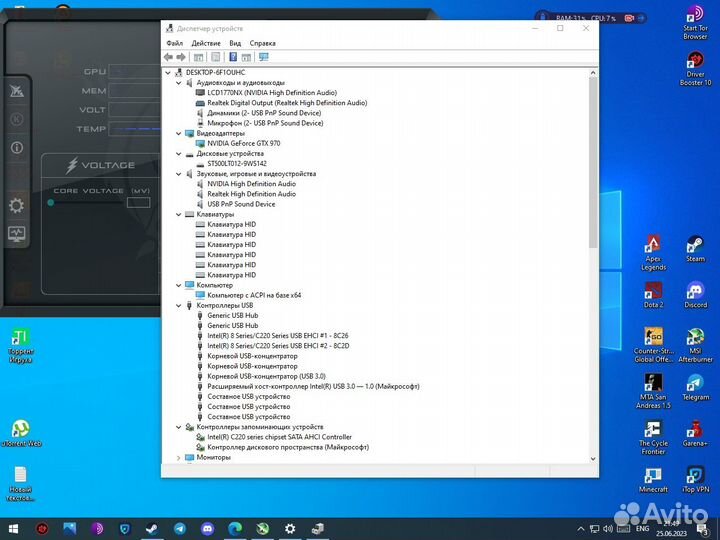This screenshot has width=720, height=540.
Task: Collapse the Дисковые устройства category
Action: tap(179, 153)
